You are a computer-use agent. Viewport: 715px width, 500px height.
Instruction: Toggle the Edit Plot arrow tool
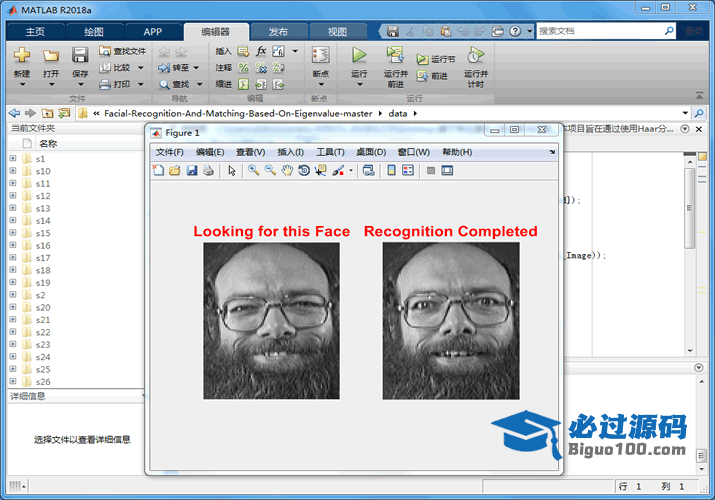tap(232, 171)
